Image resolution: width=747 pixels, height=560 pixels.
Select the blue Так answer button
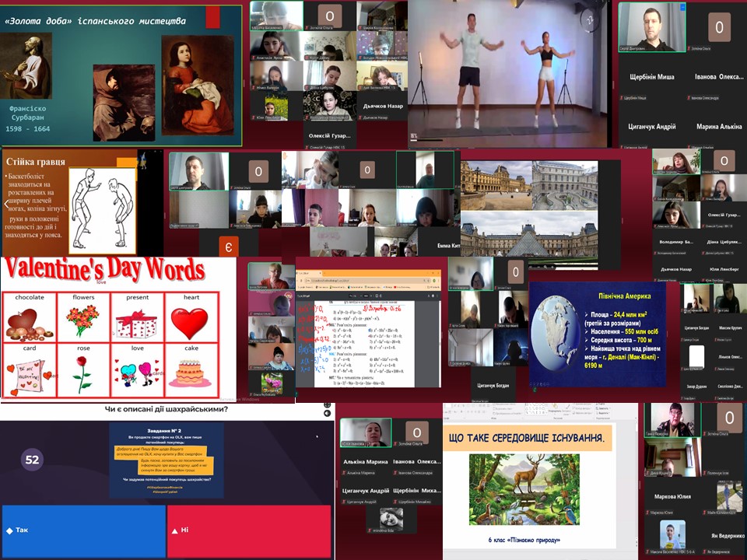[82, 530]
